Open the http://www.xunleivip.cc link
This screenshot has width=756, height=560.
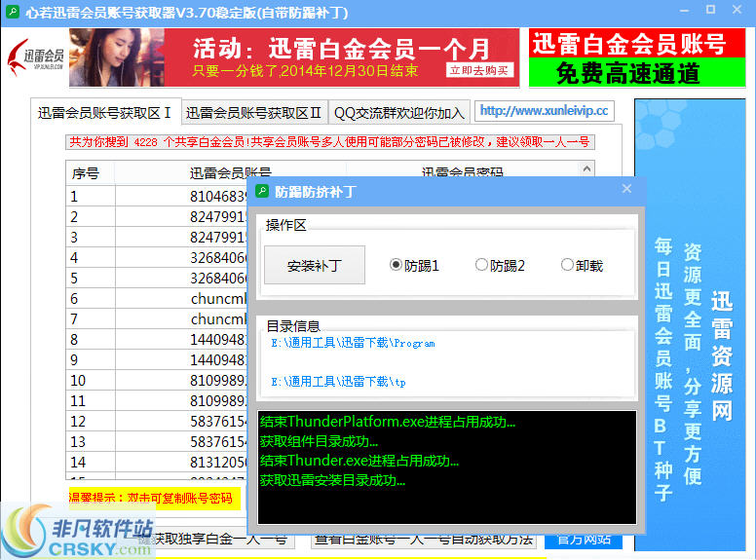tap(544, 111)
